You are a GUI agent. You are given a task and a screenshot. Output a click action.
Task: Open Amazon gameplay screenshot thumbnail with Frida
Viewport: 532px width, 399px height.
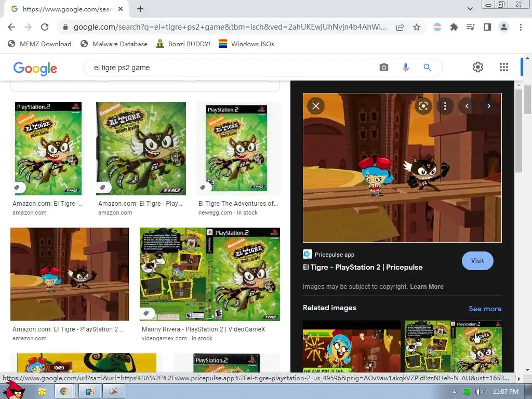(x=70, y=274)
